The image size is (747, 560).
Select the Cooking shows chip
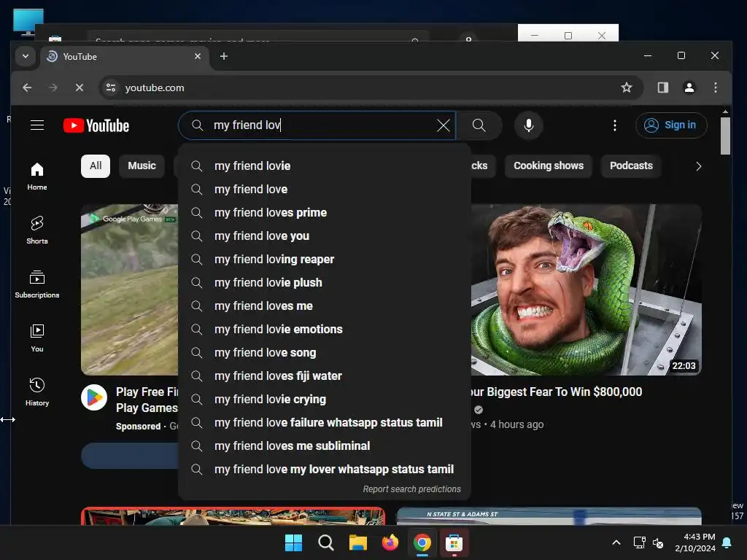point(549,166)
